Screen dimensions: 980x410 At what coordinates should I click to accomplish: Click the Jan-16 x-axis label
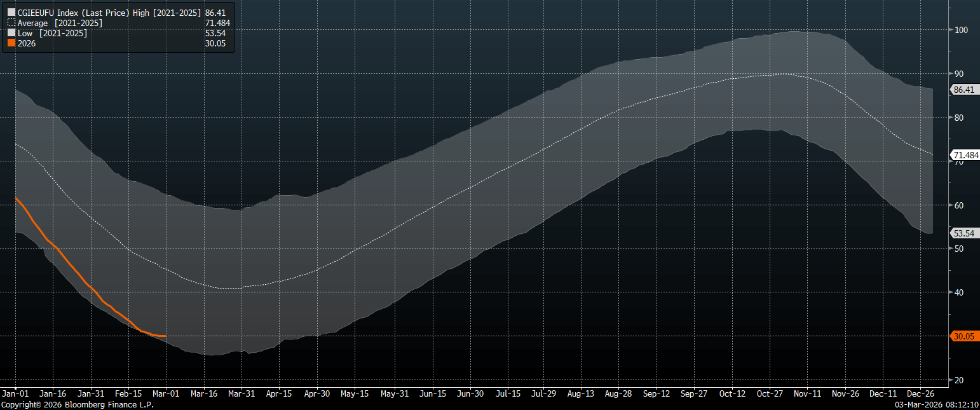pyautogui.click(x=53, y=394)
